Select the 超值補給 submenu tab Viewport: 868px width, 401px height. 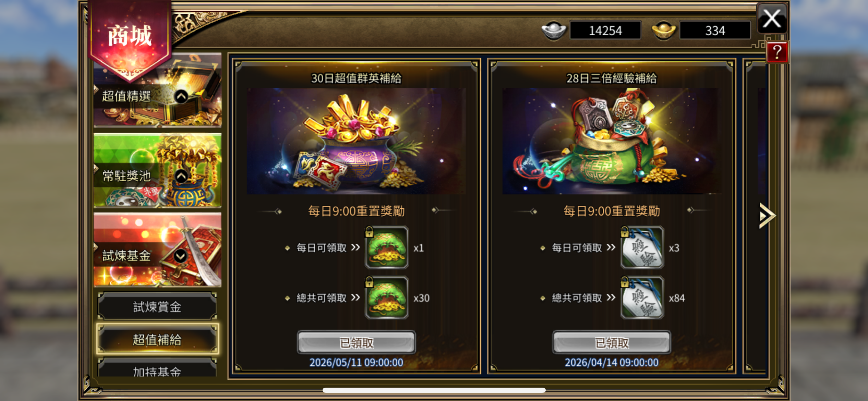[158, 339]
